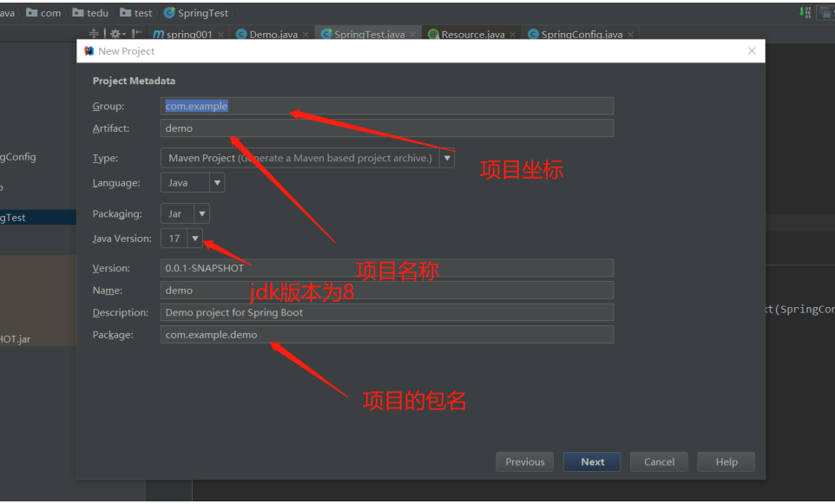Click the IntelliJ logo in dialog title bar
835x504 pixels.
[x=89, y=50]
